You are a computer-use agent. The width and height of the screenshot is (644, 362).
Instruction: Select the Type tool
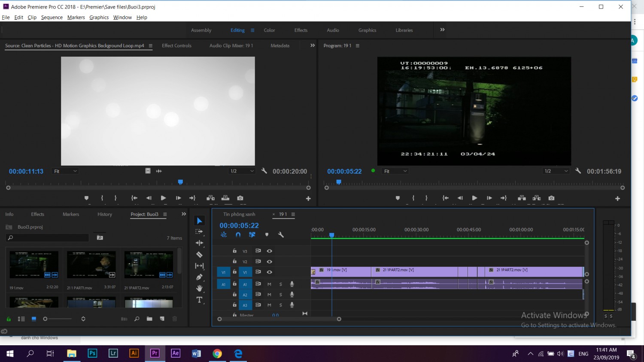(199, 300)
